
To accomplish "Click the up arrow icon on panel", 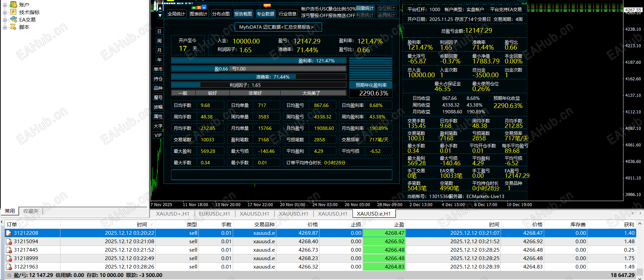I will tap(160, 8).
